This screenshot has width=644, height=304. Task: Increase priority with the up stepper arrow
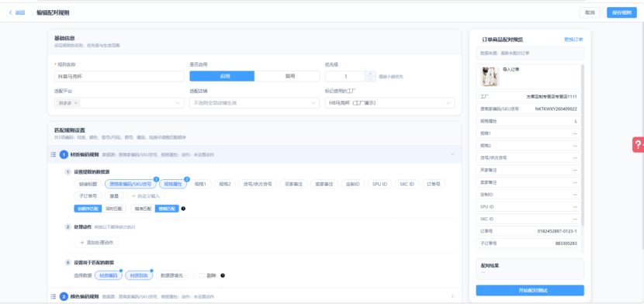[x=370, y=74]
